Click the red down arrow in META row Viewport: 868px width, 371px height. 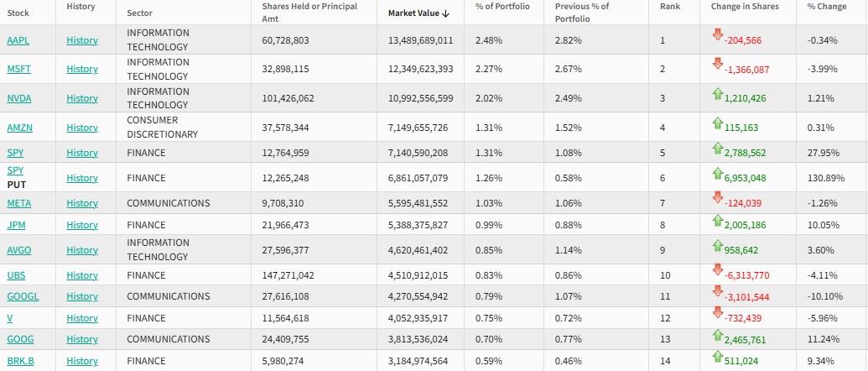(x=717, y=197)
